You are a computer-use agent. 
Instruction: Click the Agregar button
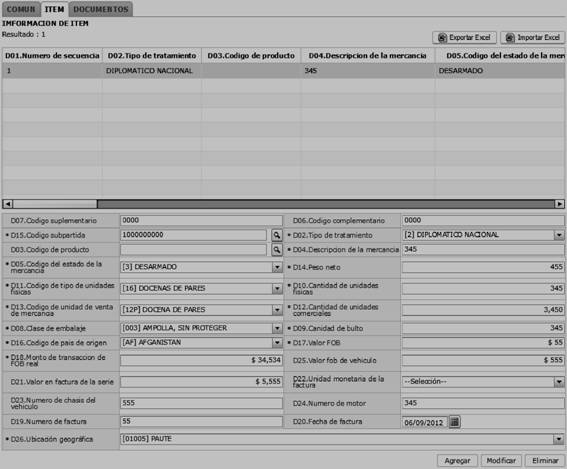pyautogui.click(x=457, y=461)
